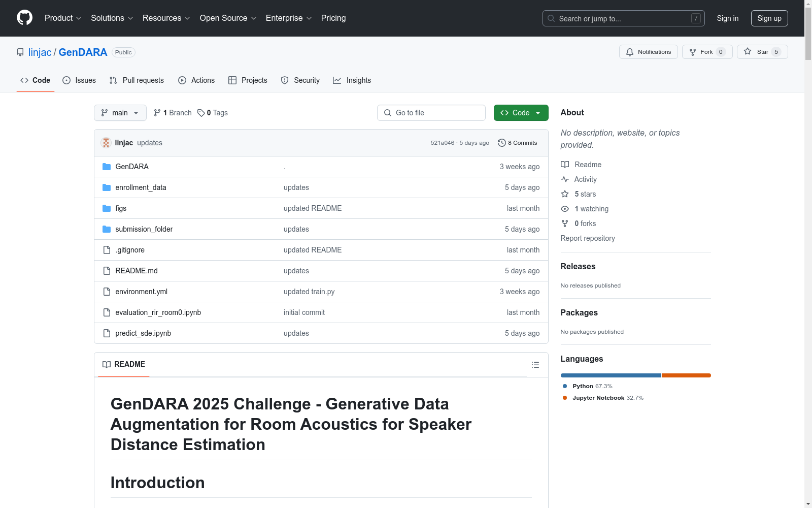
Task: Click the star icon beside 5 stars
Action: click(565, 194)
